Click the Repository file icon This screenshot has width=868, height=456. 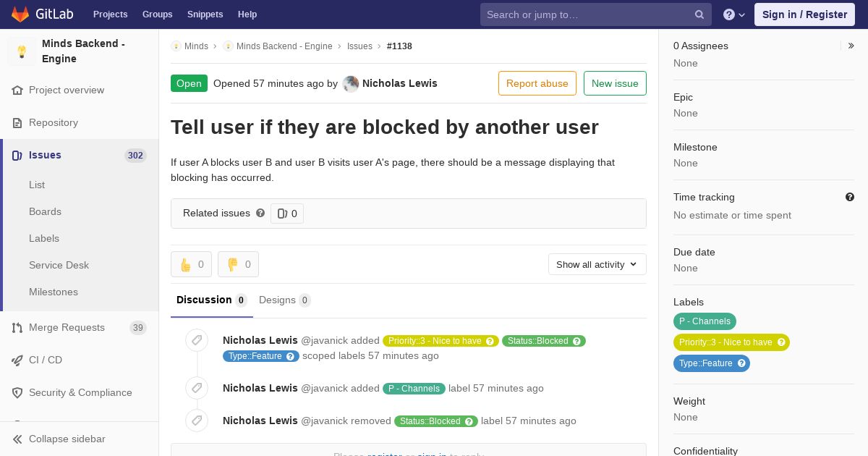click(17, 123)
